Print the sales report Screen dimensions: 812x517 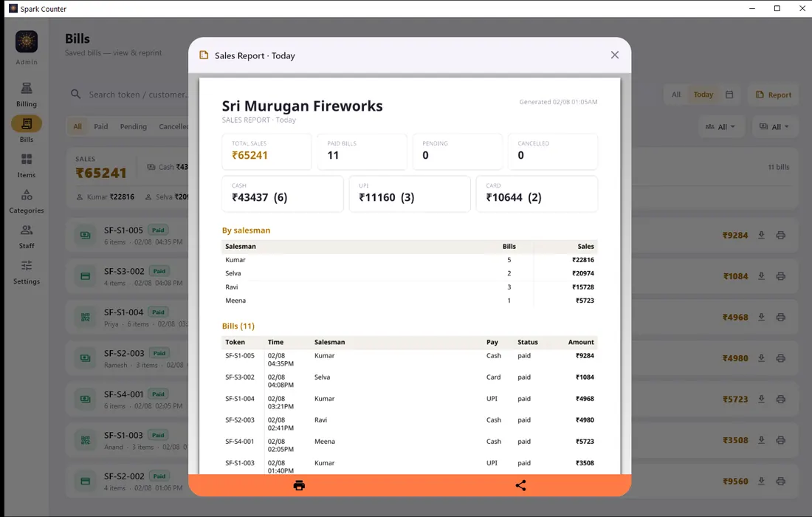299,485
